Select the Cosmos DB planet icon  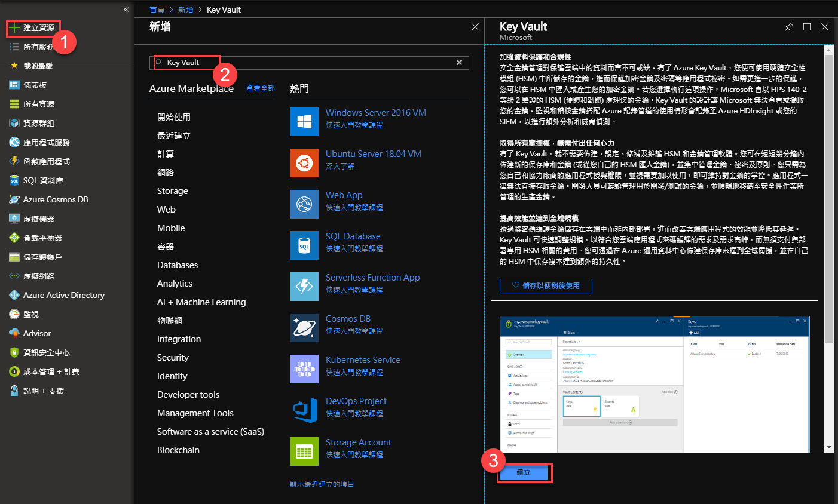click(304, 328)
